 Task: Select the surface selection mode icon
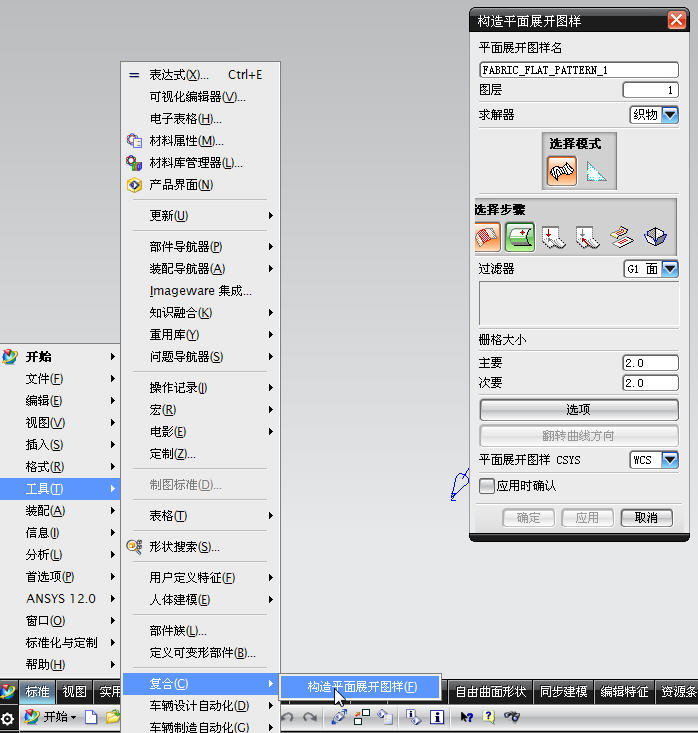click(x=561, y=171)
